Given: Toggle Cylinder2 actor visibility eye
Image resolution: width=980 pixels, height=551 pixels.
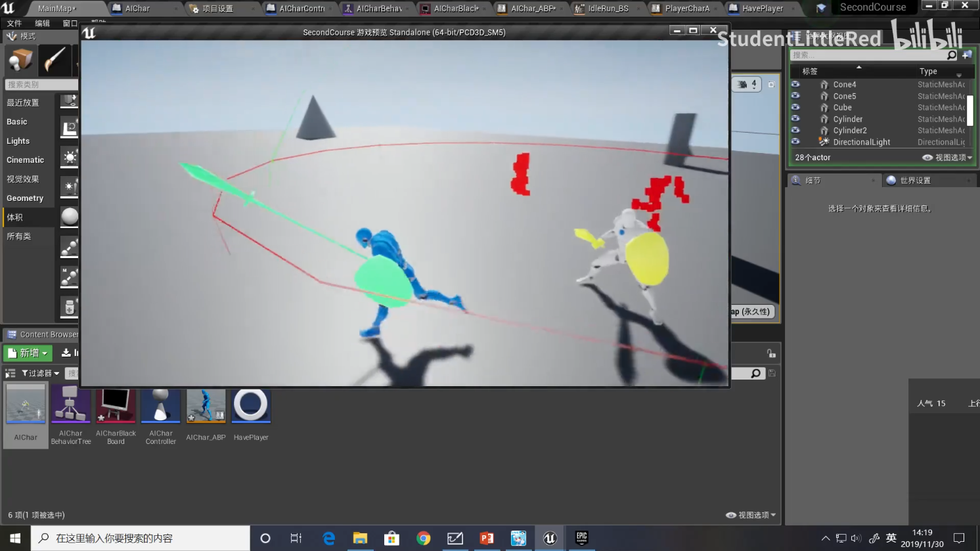Looking at the screenshot, I should 795,130.
